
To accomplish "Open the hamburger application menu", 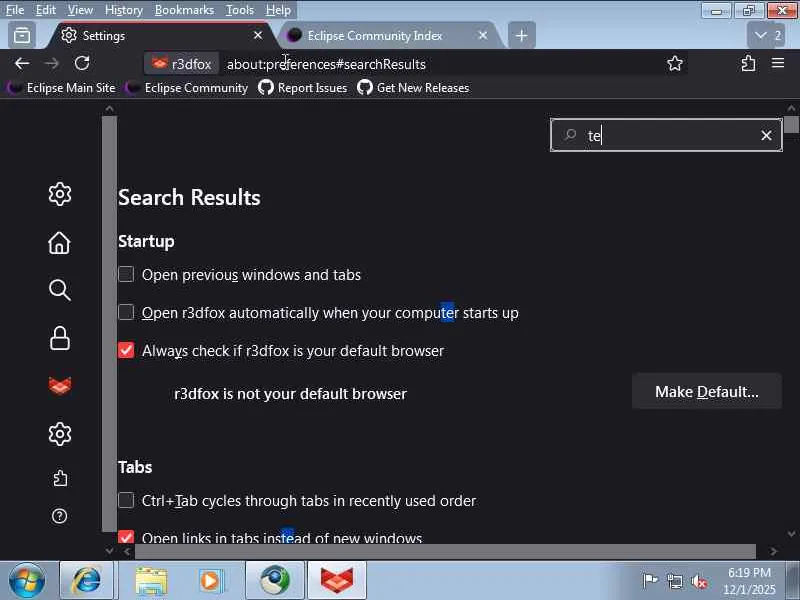I will click(778, 63).
